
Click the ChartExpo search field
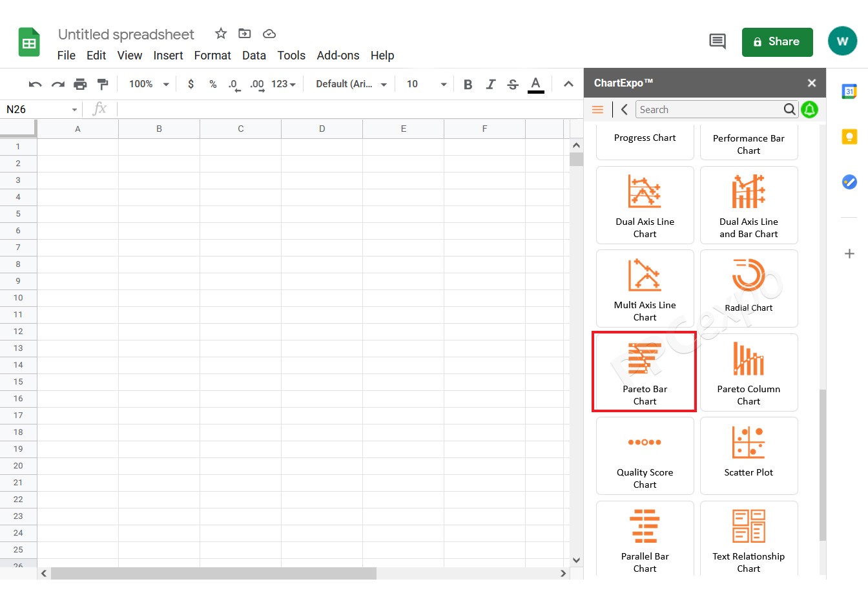point(709,110)
